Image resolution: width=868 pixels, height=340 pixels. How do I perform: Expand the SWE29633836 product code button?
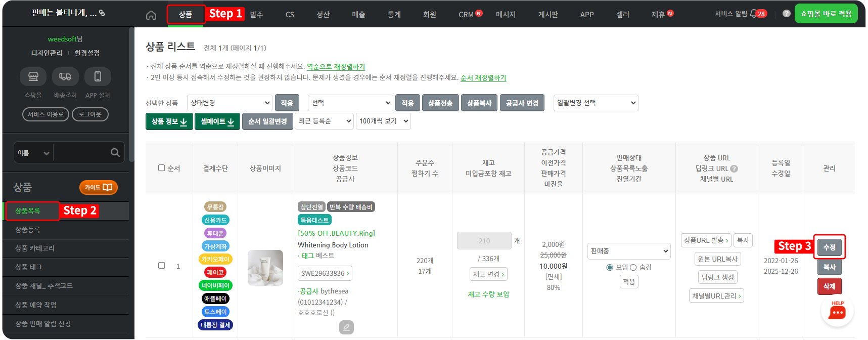[x=325, y=273]
